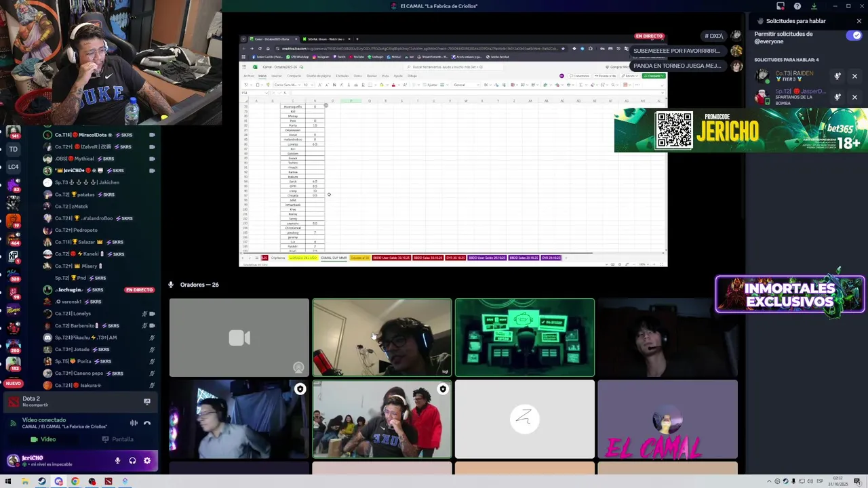Click the Inmortales Exclusivos banner

coord(790,295)
